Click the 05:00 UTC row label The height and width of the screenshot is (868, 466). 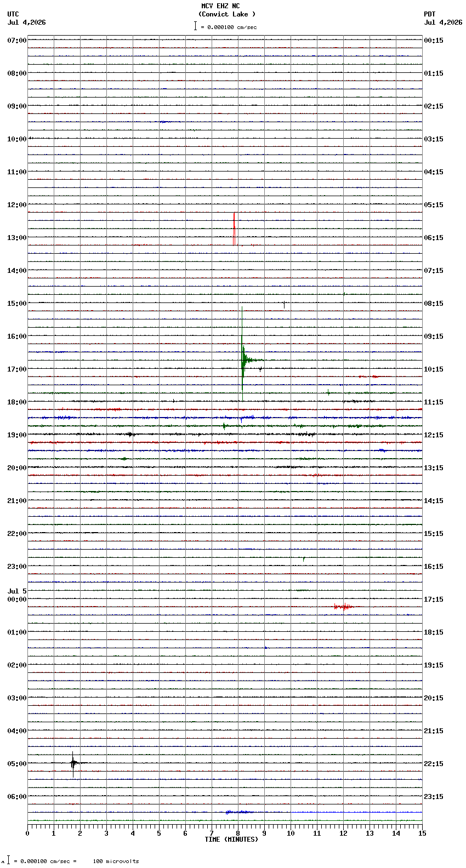pyautogui.click(x=17, y=764)
